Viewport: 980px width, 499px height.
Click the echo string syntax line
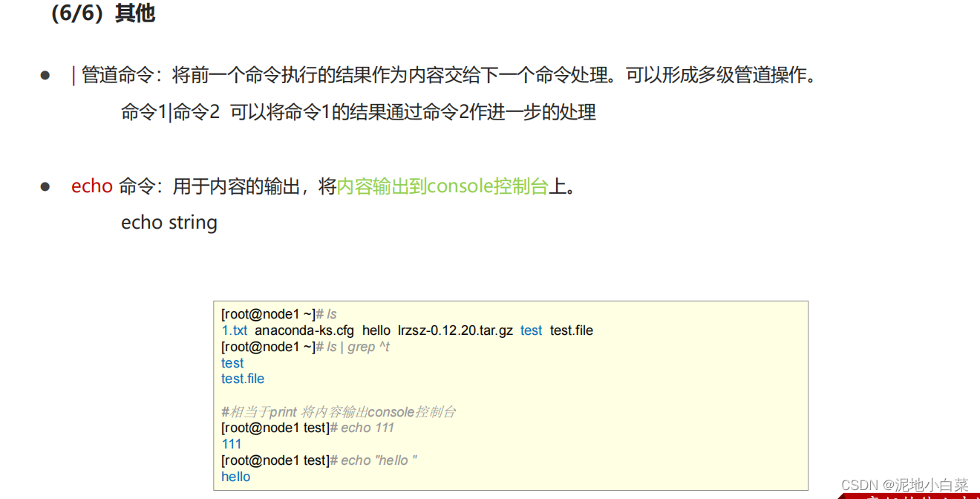pyautogui.click(x=169, y=223)
